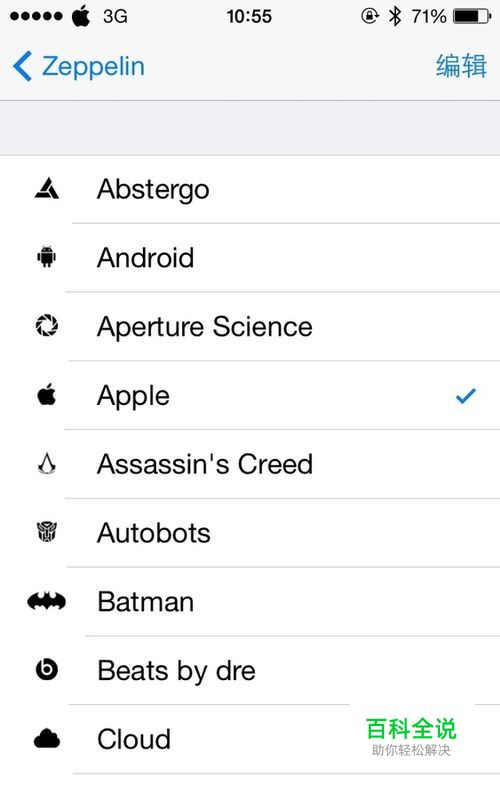The width and height of the screenshot is (500, 789).
Task: Pick Aperture Science as carrier logo
Action: click(250, 327)
